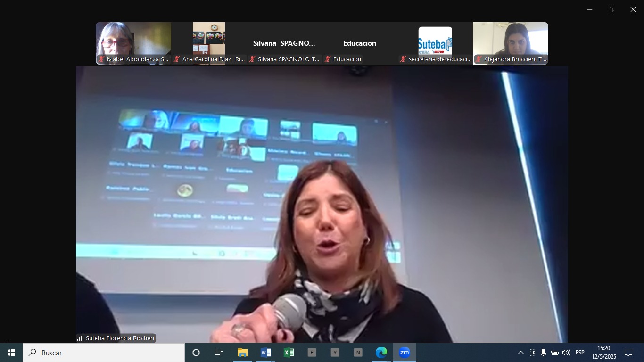Open Microsoft Word from the taskbar
This screenshot has width=644, height=362.
[x=265, y=353]
